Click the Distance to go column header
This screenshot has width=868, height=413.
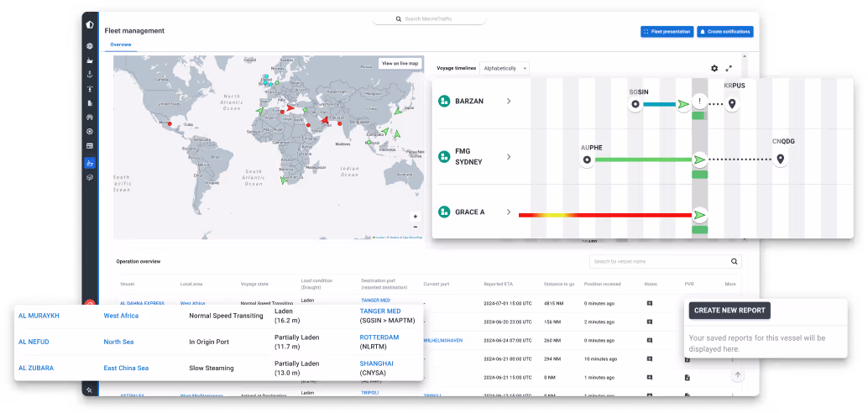[559, 284]
